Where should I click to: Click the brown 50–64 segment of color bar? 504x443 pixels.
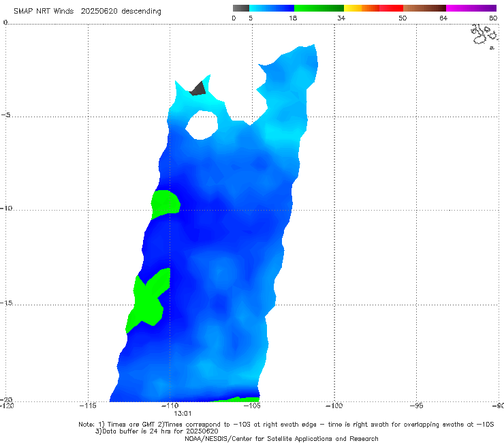pos(424,8)
